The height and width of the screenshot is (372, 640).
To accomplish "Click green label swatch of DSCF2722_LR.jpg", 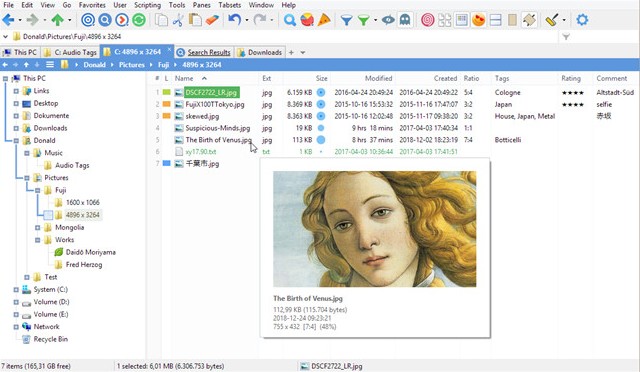I will tap(167, 92).
